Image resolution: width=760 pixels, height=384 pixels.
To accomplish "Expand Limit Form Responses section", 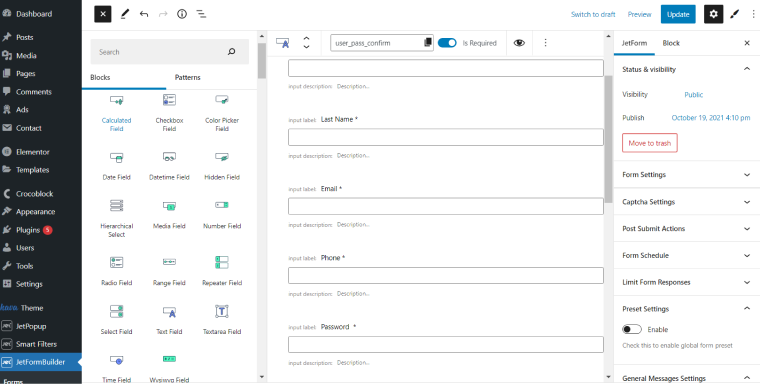I will [687, 282].
